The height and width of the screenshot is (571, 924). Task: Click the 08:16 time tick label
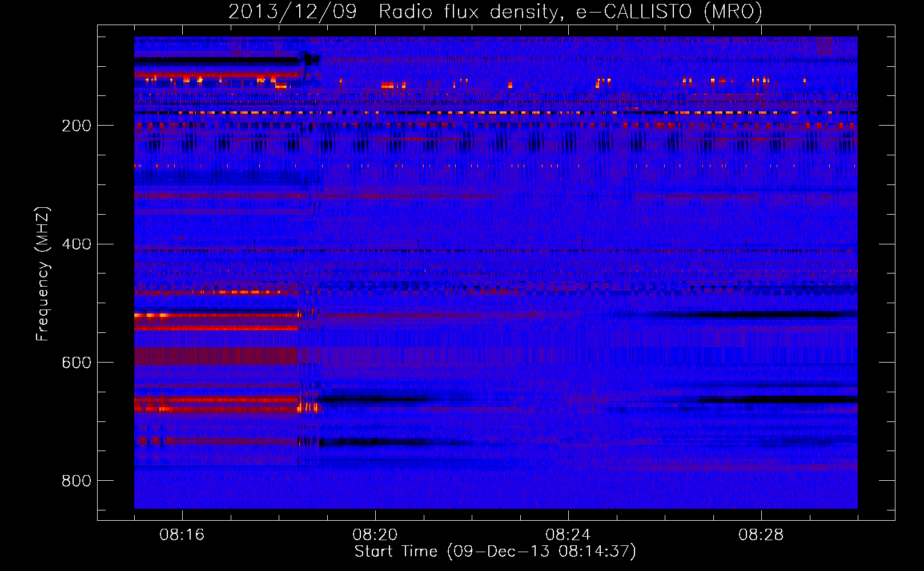[x=182, y=535]
